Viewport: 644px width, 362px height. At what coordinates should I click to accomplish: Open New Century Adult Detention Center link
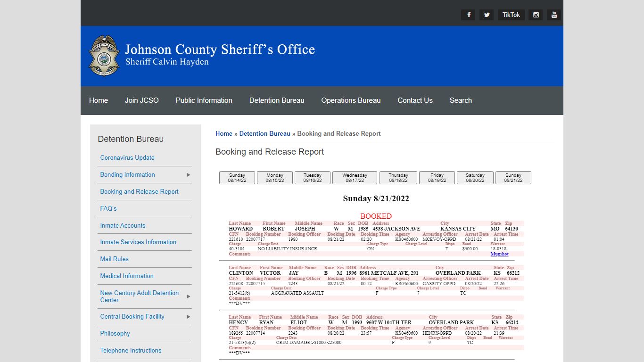(x=139, y=296)
